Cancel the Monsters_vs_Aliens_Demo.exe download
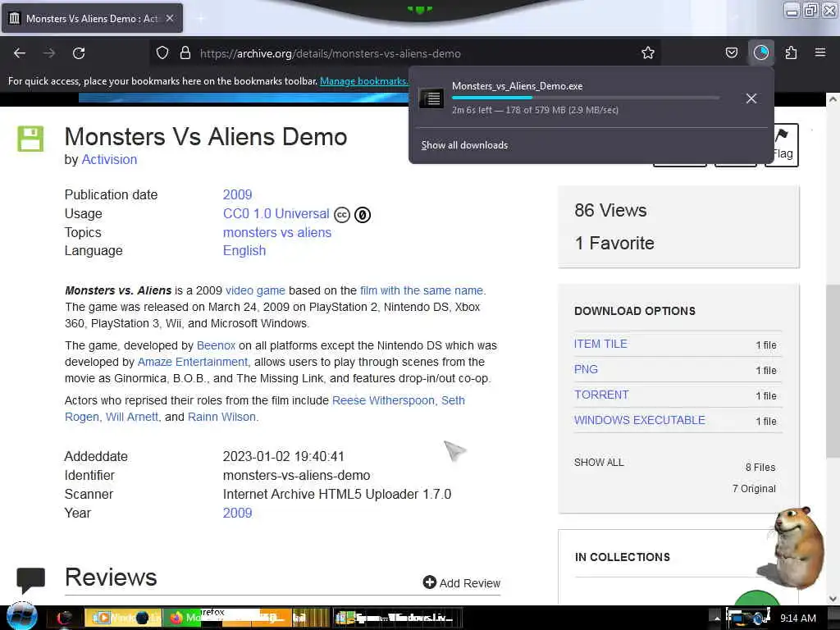840x630 pixels. (751, 98)
